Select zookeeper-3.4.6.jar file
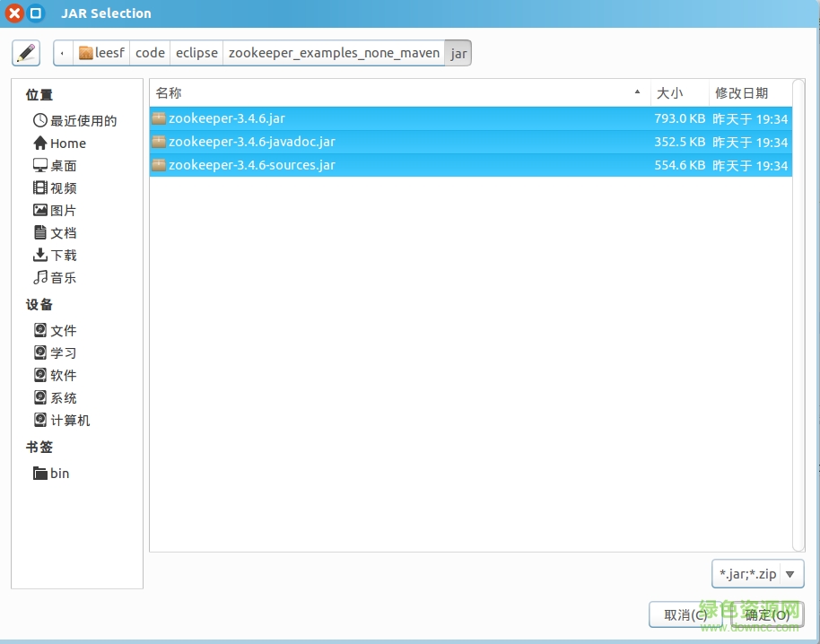820x644 pixels. pos(226,118)
